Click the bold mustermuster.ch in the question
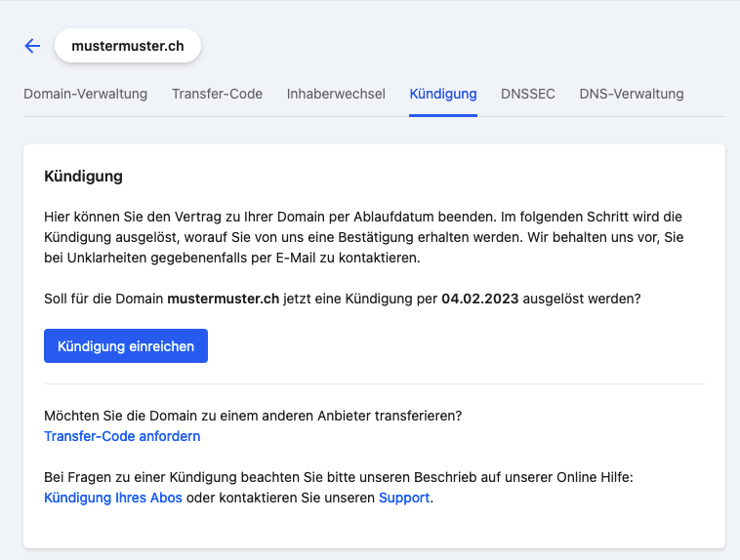Image resolution: width=740 pixels, height=560 pixels. coord(224,299)
